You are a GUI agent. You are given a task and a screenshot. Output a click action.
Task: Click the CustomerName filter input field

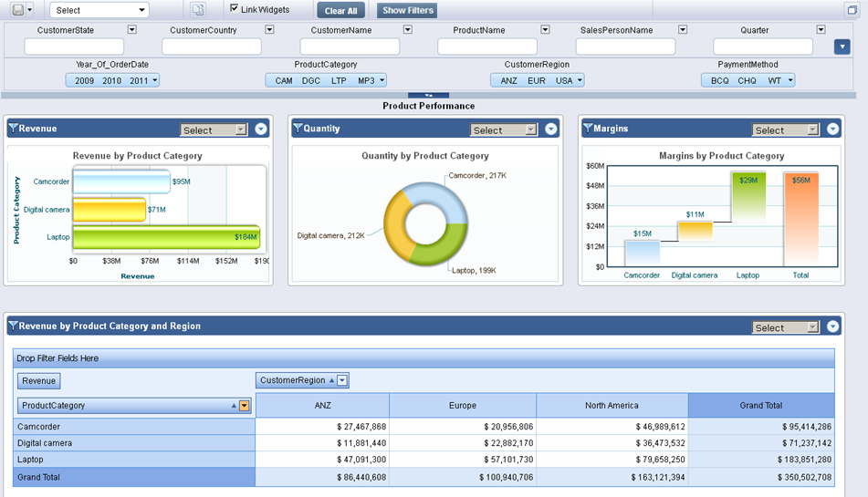[350, 47]
